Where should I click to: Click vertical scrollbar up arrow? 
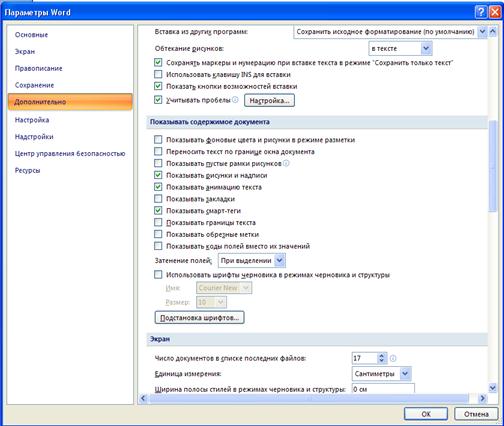pos(493,32)
